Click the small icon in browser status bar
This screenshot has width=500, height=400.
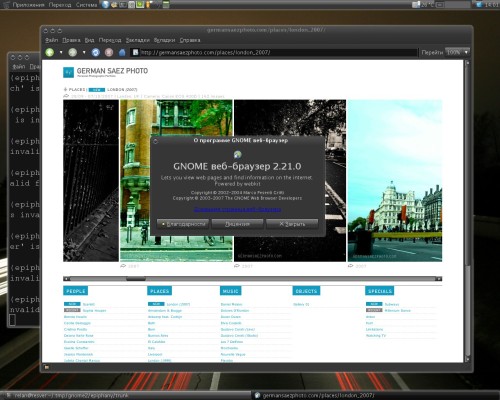pyautogui.click(x=47, y=367)
